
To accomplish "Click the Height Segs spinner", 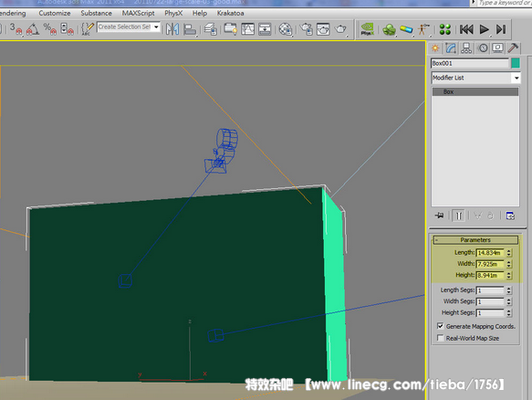I will [508, 312].
